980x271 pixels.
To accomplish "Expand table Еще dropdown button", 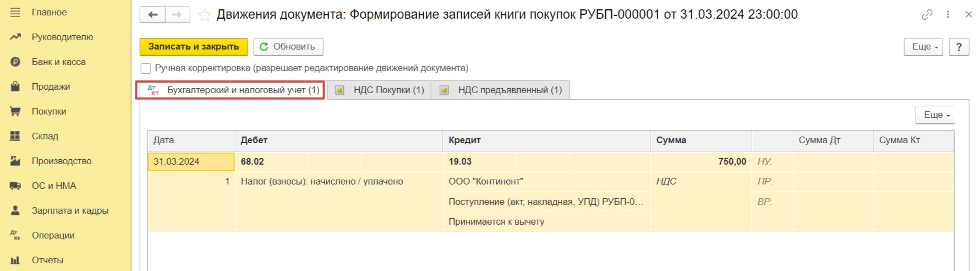I will (x=935, y=115).
